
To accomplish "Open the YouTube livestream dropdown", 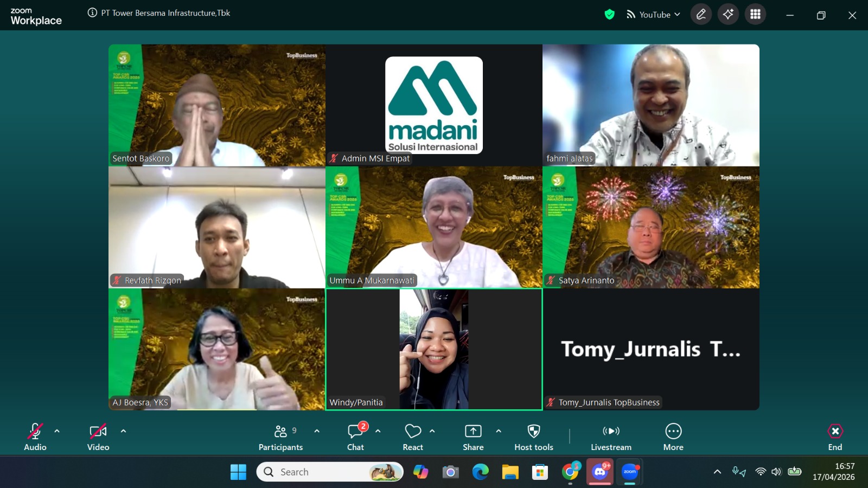I will [654, 15].
